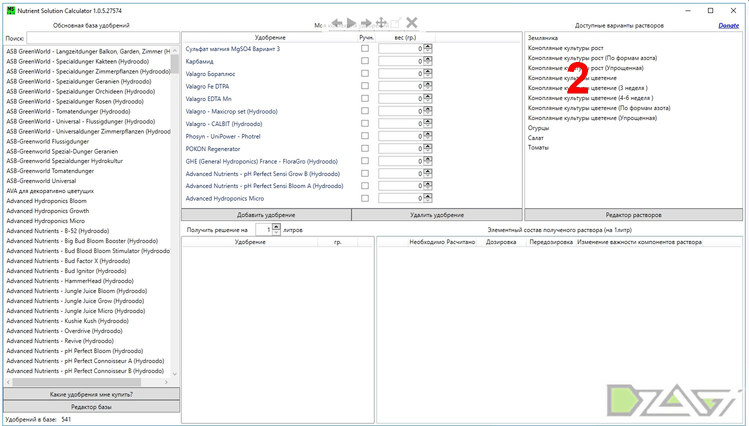
Task: Check the Valagro Fe DTPA manual box
Action: point(365,85)
